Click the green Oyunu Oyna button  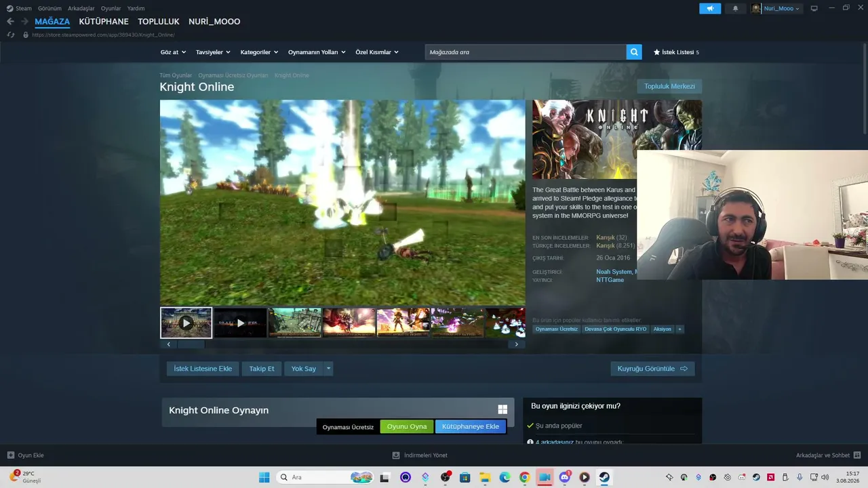click(x=407, y=426)
